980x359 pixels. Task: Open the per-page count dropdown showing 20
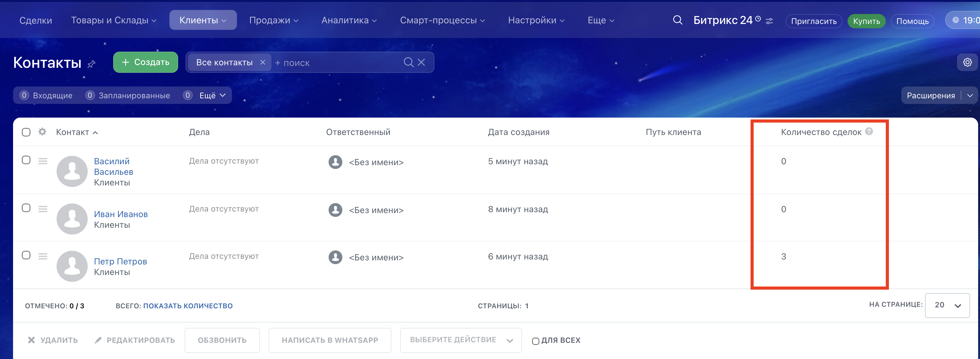pos(947,305)
